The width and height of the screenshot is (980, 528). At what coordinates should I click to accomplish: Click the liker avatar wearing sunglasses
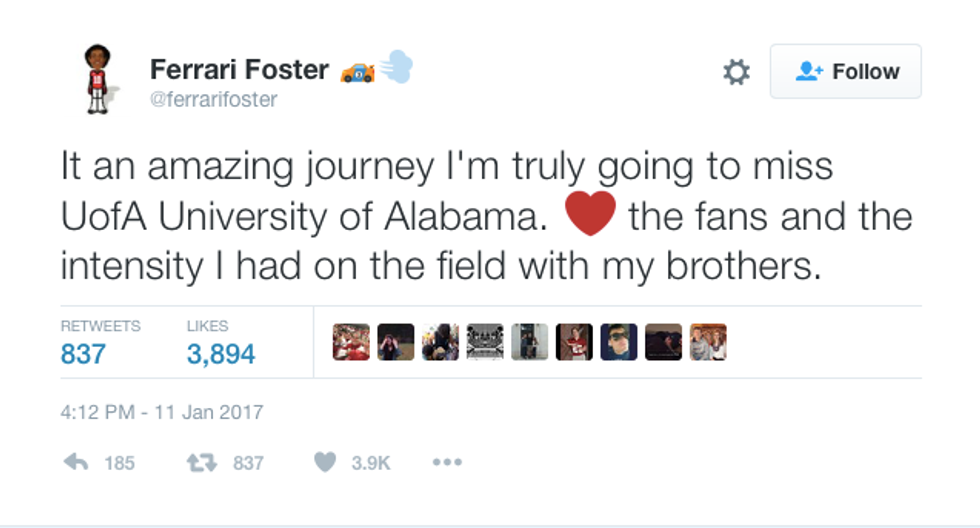coord(619,342)
